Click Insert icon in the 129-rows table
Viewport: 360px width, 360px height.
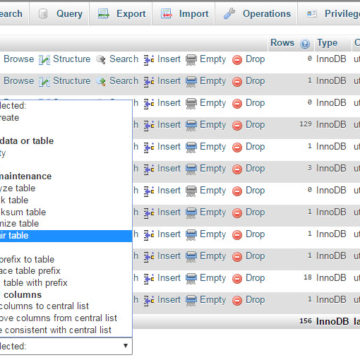149,125
